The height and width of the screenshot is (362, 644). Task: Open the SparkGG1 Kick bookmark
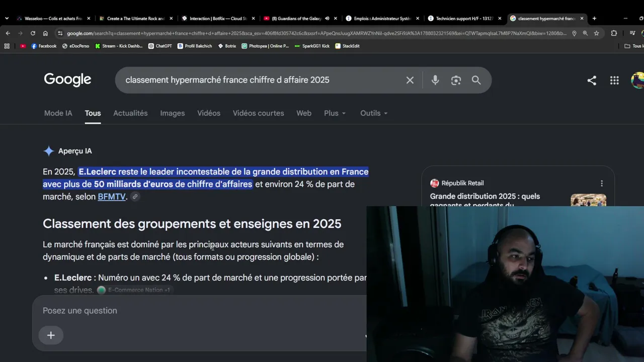coord(312,46)
